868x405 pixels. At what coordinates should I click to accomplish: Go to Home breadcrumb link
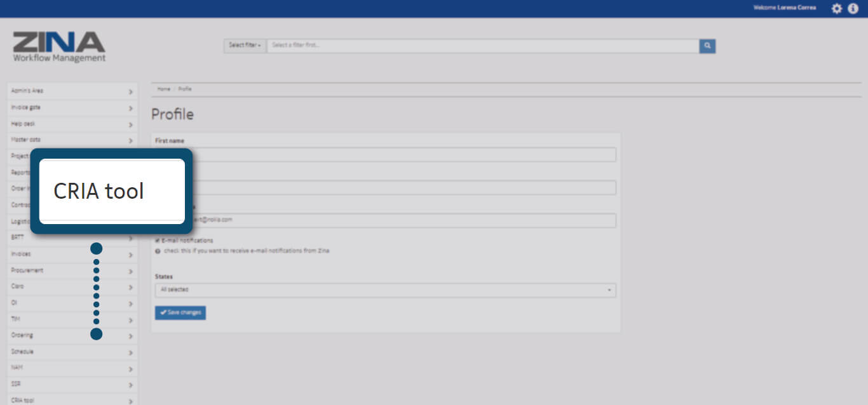[163, 90]
